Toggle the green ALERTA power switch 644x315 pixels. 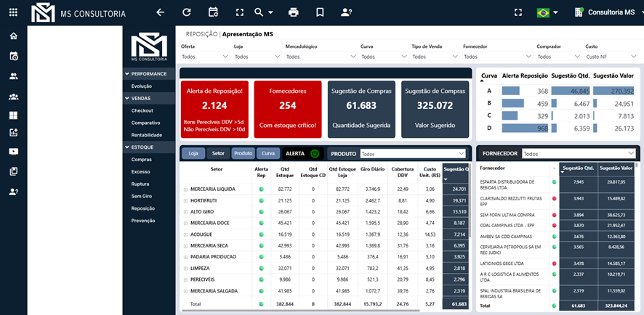click(315, 153)
